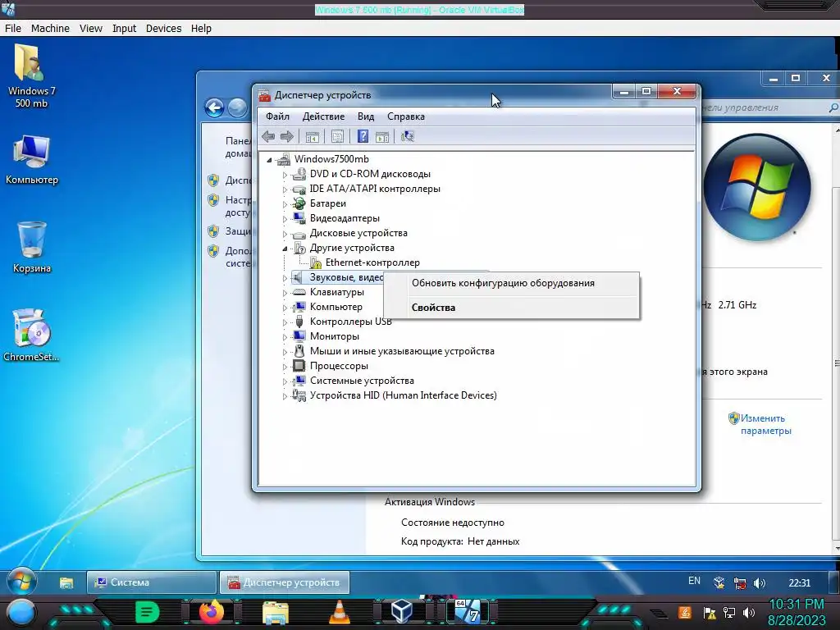Open the Действие menu

coord(323,116)
